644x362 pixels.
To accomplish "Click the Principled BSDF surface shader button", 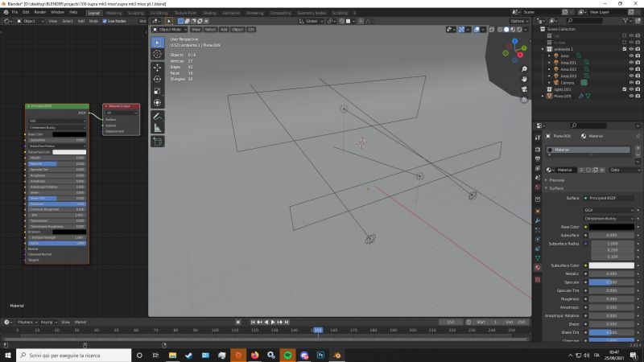I will [609, 198].
